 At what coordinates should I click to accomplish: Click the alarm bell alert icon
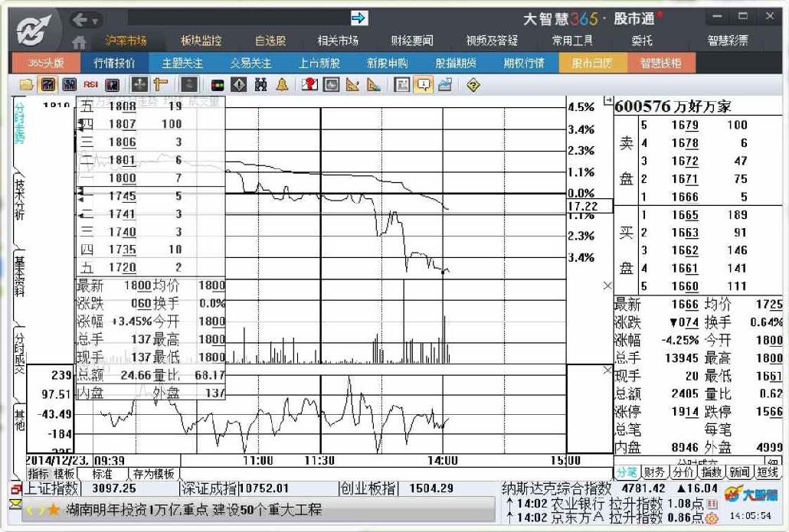point(282,84)
